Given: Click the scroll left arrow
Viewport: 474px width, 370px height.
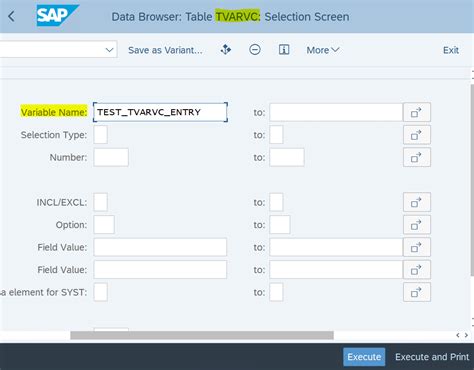Looking at the screenshot, I should (458, 335).
